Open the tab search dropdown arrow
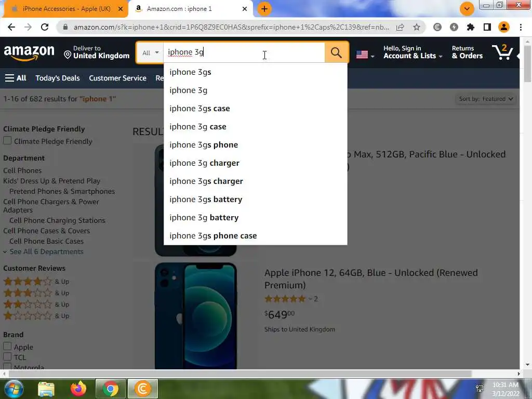 tap(467, 9)
